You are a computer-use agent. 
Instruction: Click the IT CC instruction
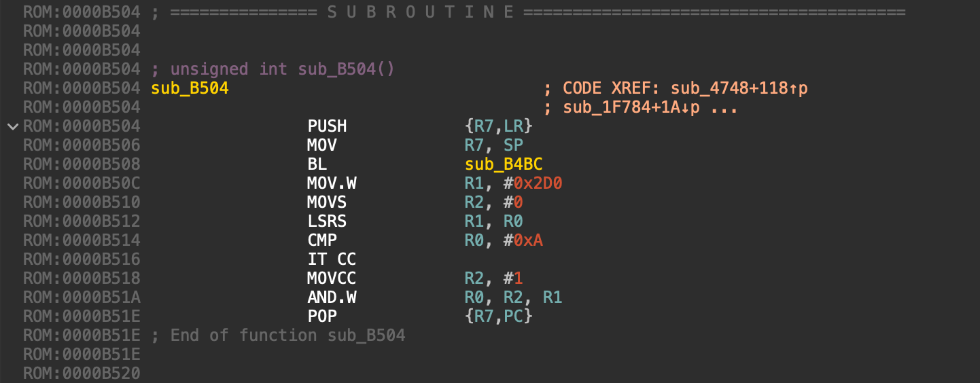point(332,259)
